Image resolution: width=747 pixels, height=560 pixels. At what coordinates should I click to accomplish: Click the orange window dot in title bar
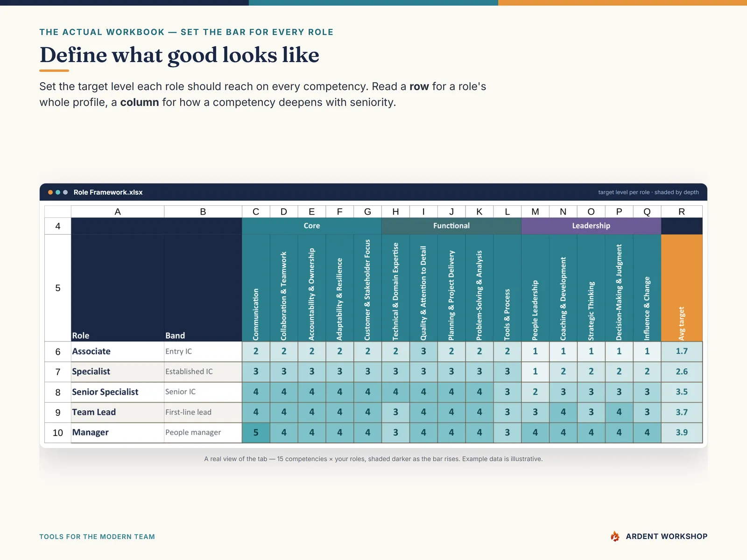50,192
